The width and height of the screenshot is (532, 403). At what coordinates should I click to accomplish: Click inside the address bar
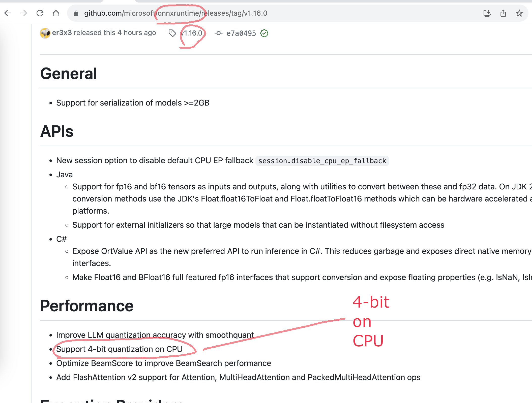tap(176, 13)
